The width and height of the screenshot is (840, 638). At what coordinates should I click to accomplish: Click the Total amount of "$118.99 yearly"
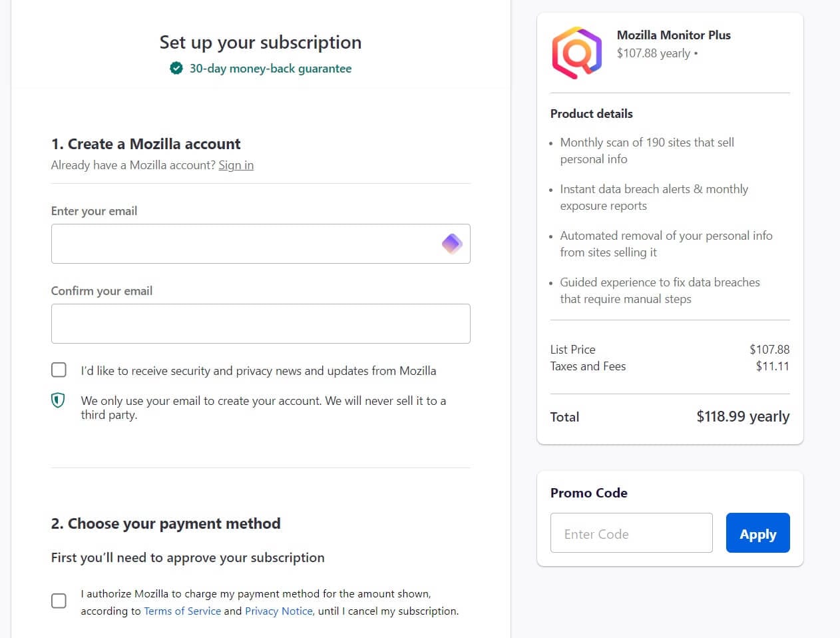[743, 416]
